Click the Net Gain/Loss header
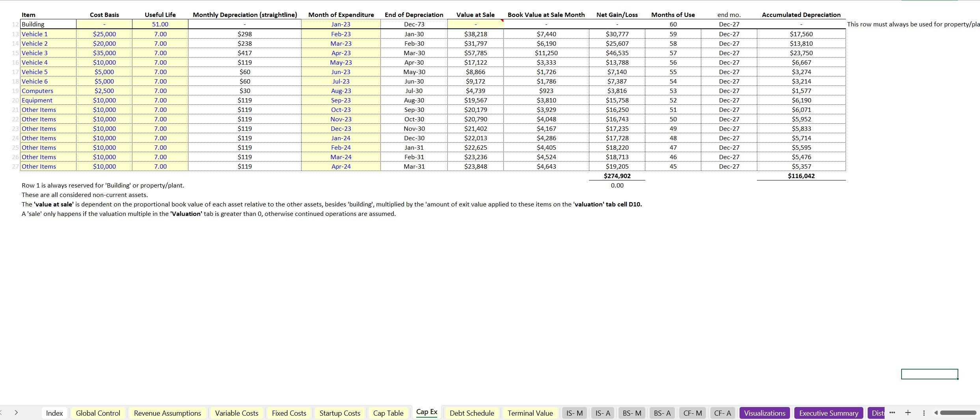 click(x=617, y=15)
